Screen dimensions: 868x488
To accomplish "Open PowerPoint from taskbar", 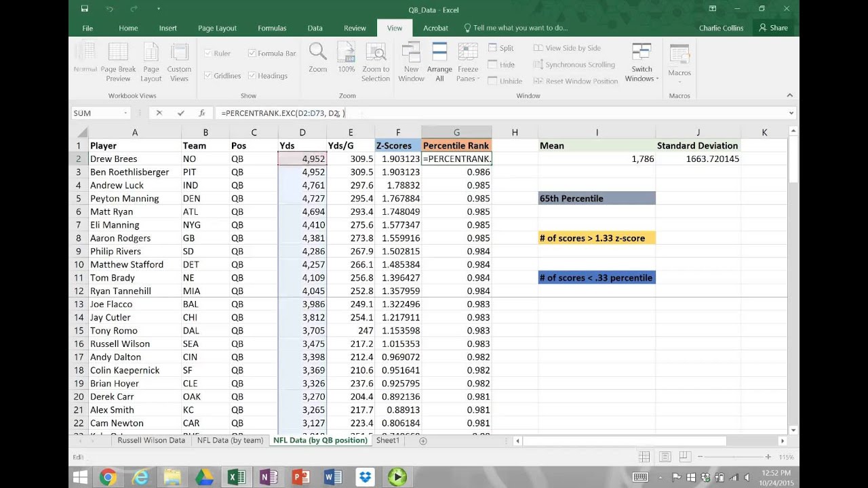I will tap(300, 477).
